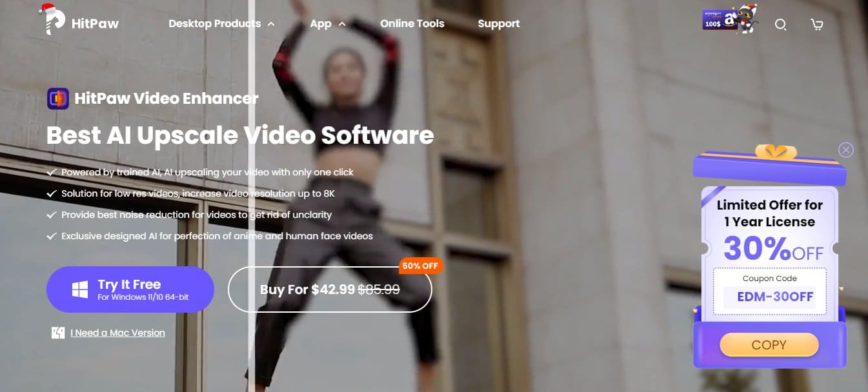Click the HitPaw Video Enhancer product icon
868x392 pixels.
tap(58, 99)
